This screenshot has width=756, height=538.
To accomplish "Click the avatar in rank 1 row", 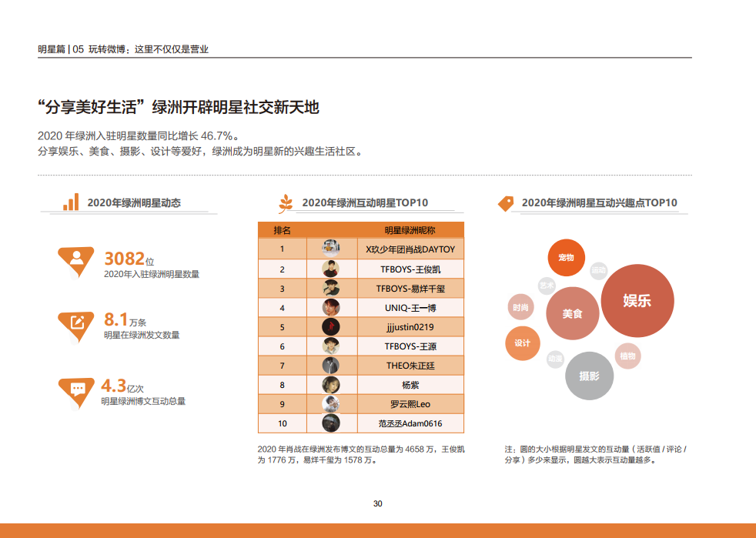I will (331, 249).
